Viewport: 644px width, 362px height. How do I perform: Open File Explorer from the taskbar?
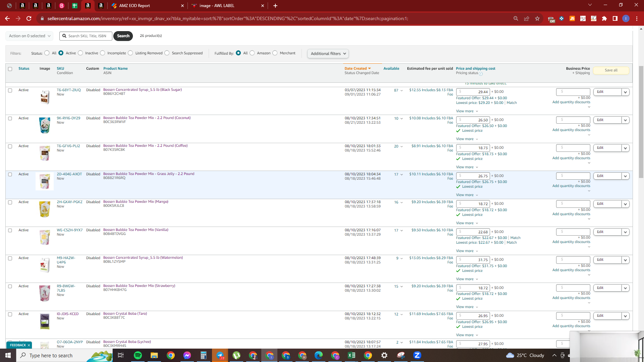tap(154, 355)
